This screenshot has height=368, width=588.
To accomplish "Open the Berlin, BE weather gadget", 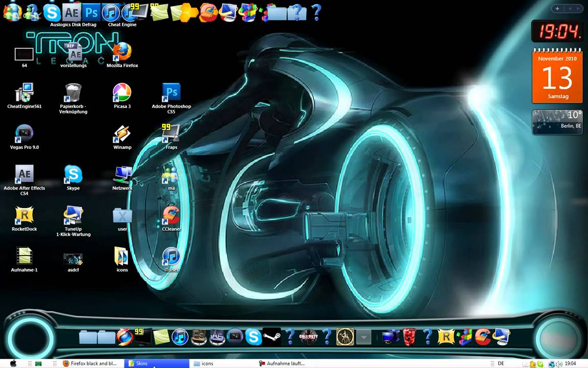I will point(557,122).
